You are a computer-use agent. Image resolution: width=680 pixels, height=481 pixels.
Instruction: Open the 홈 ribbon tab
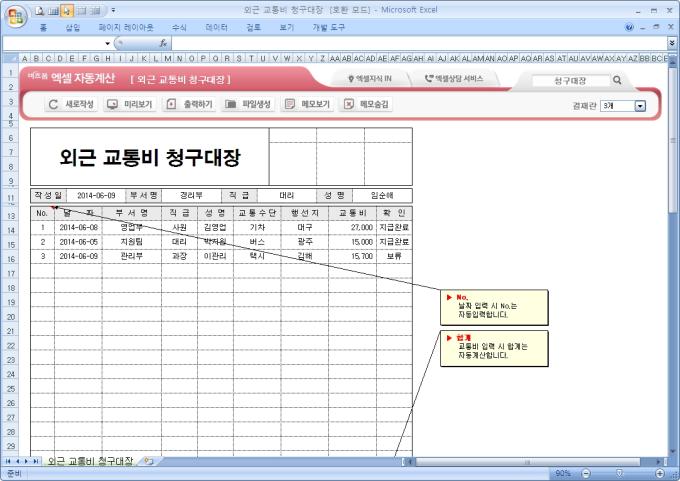(x=43, y=27)
